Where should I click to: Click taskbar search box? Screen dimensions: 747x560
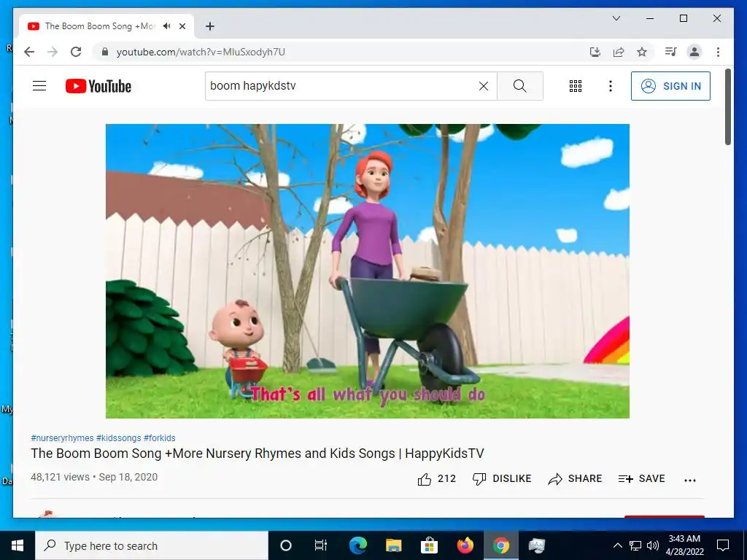click(152, 545)
